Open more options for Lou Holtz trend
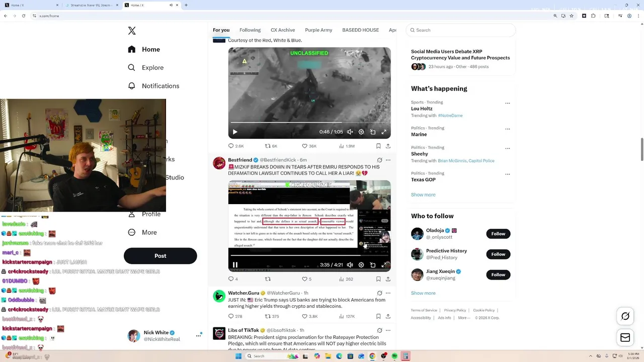644x362 pixels. [x=507, y=103]
